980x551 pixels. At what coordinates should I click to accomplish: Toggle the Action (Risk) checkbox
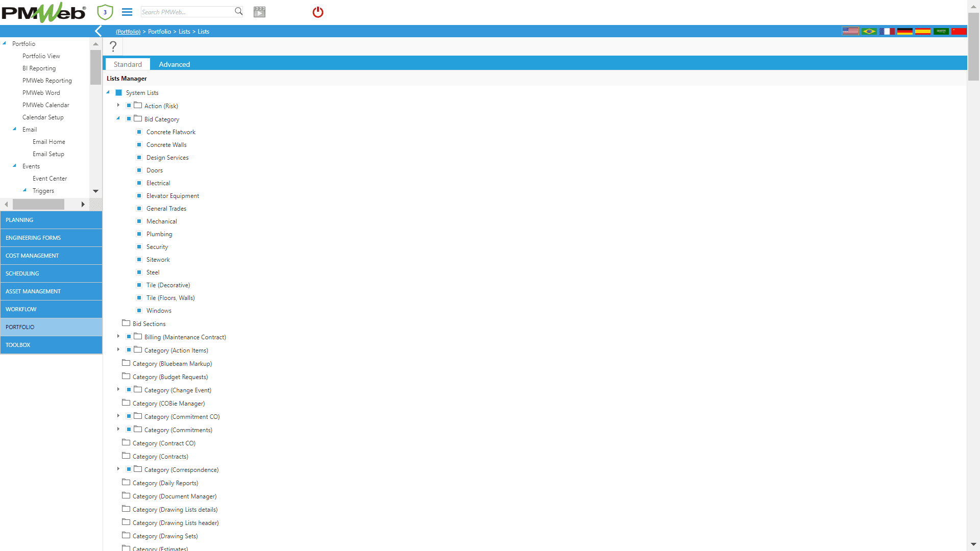pyautogui.click(x=129, y=106)
